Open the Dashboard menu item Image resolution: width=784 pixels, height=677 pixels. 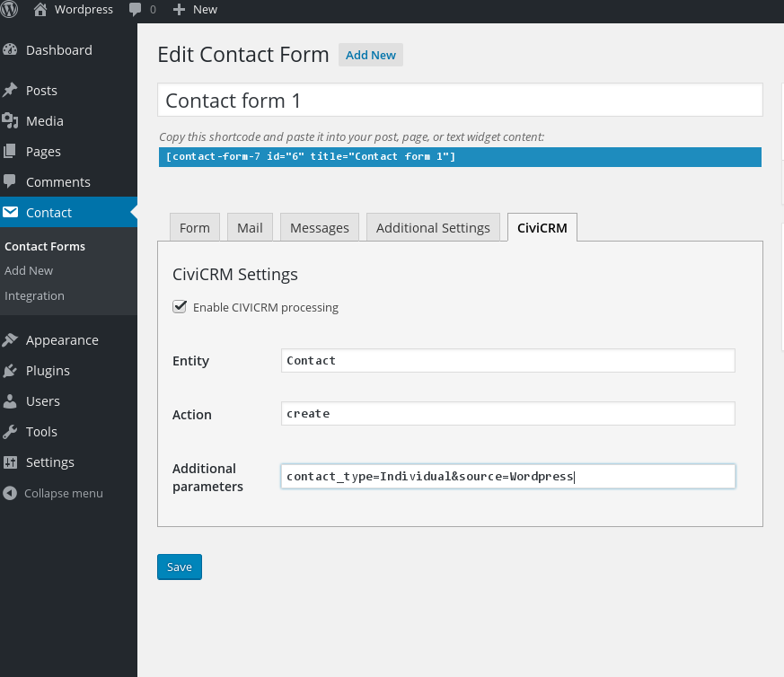[x=59, y=50]
